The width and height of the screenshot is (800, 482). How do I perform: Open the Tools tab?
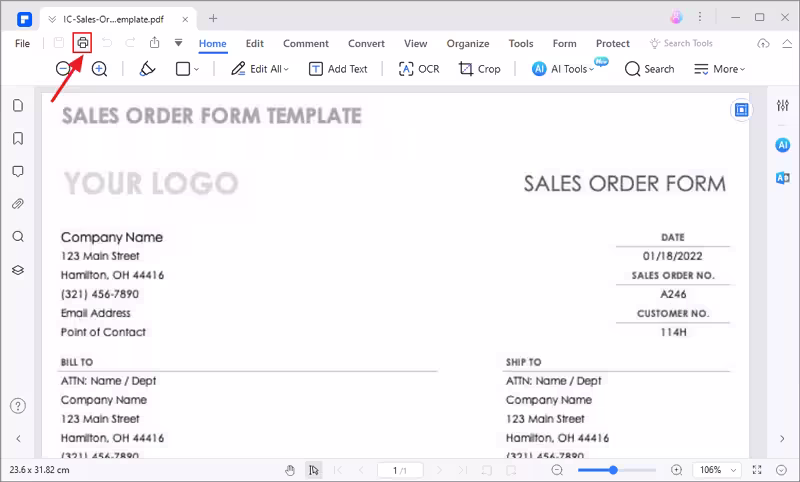[x=520, y=43]
